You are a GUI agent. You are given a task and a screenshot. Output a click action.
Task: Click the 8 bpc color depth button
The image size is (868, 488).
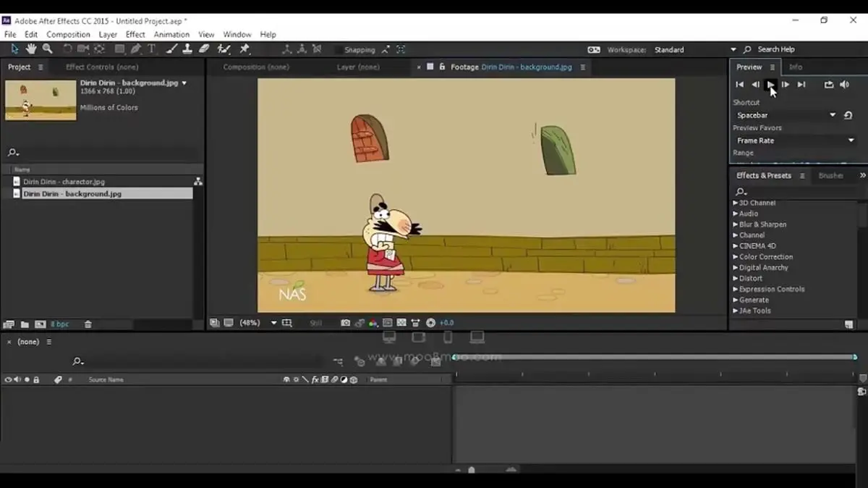59,324
